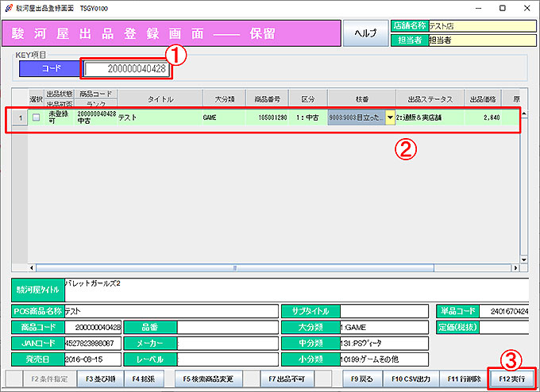Click the F5 検索商品変更 button
540x392 pixels.
pos(209,379)
